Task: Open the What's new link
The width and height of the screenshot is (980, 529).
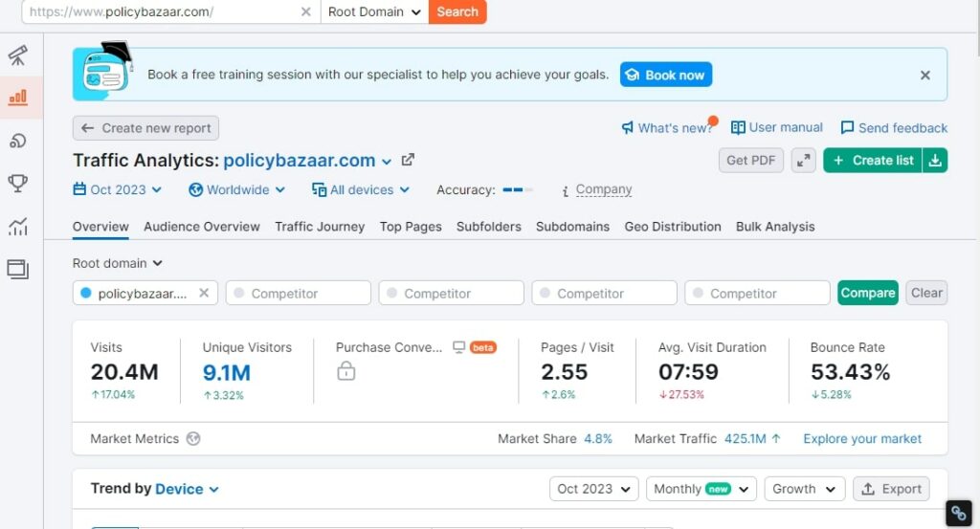Action: (x=666, y=128)
